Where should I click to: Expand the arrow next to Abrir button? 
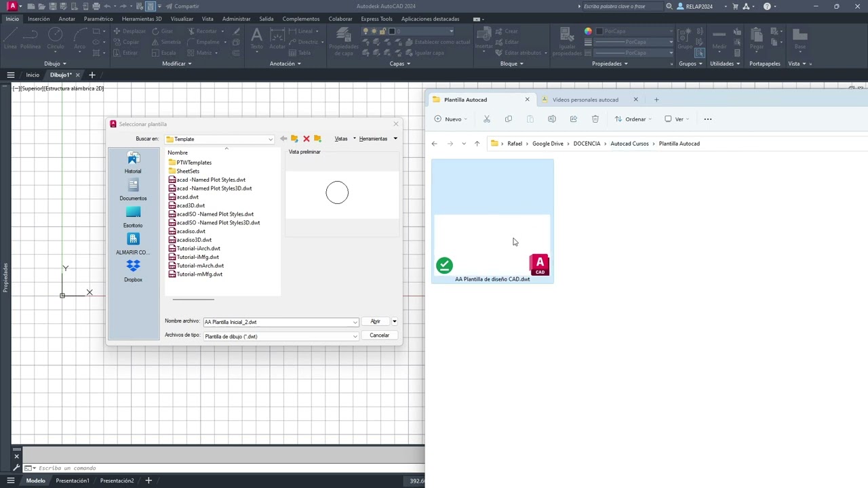coord(394,322)
